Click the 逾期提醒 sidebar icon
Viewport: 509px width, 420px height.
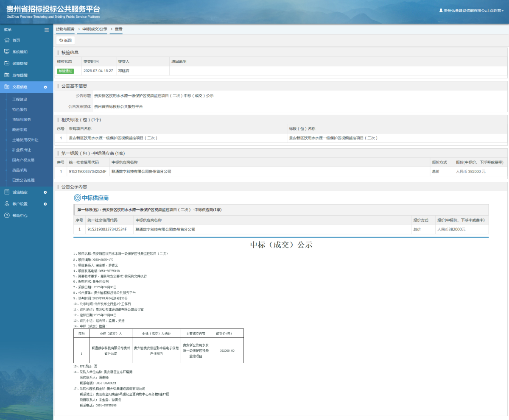(x=7, y=64)
